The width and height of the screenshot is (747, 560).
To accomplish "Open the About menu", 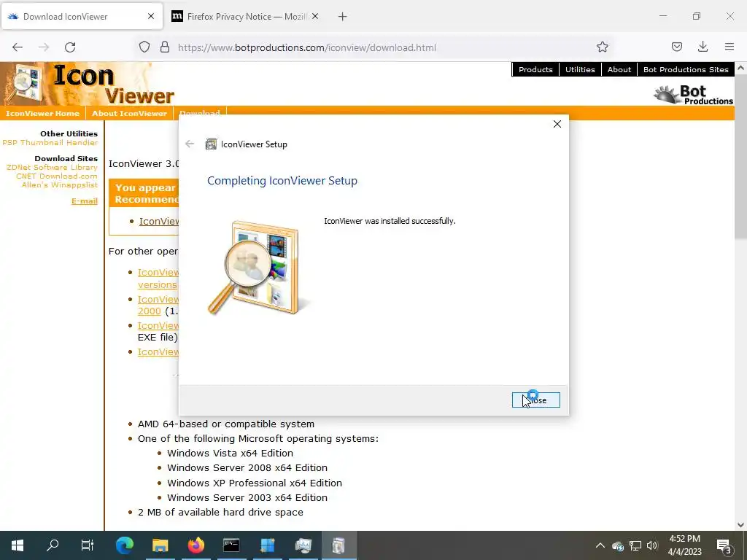I will (x=619, y=69).
